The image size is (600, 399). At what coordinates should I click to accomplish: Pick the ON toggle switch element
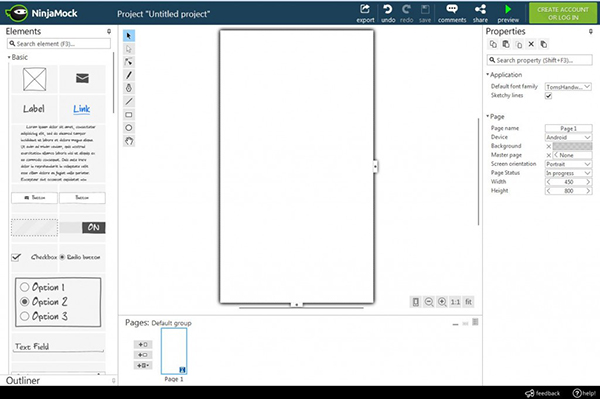click(82, 228)
